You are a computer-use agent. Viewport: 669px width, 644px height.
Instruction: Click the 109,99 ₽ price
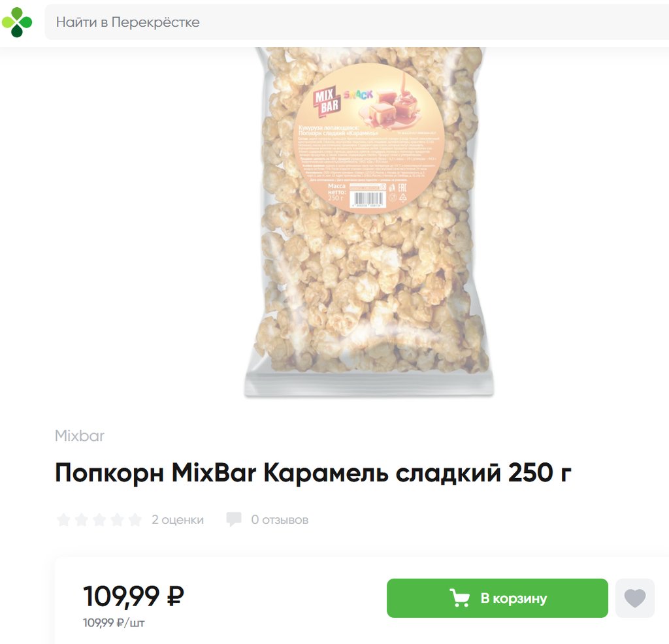coord(133,596)
